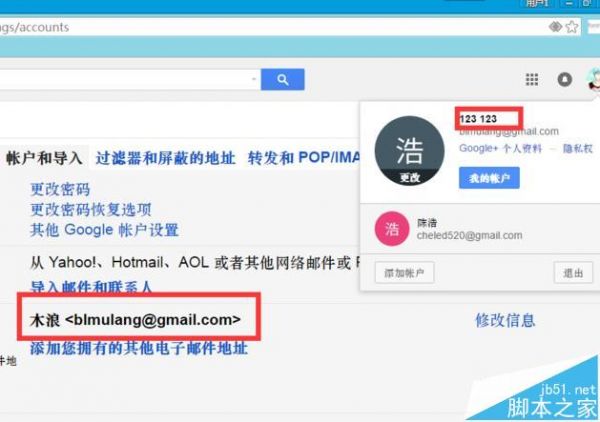Click the 添加帐户 button
Image resolution: width=600 pixels, height=422 pixels.
404,273
